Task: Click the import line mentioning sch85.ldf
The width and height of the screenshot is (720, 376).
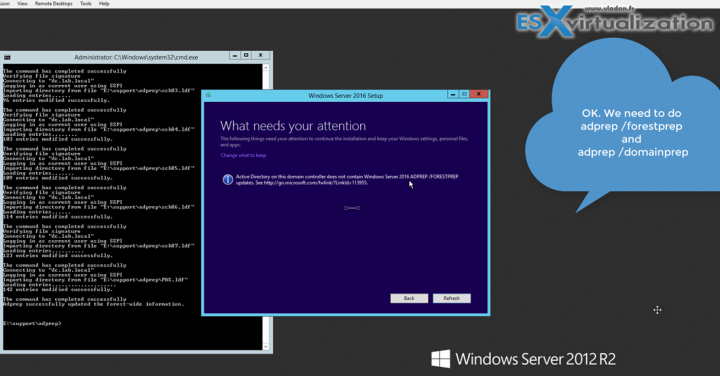Action: coord(99,168)
